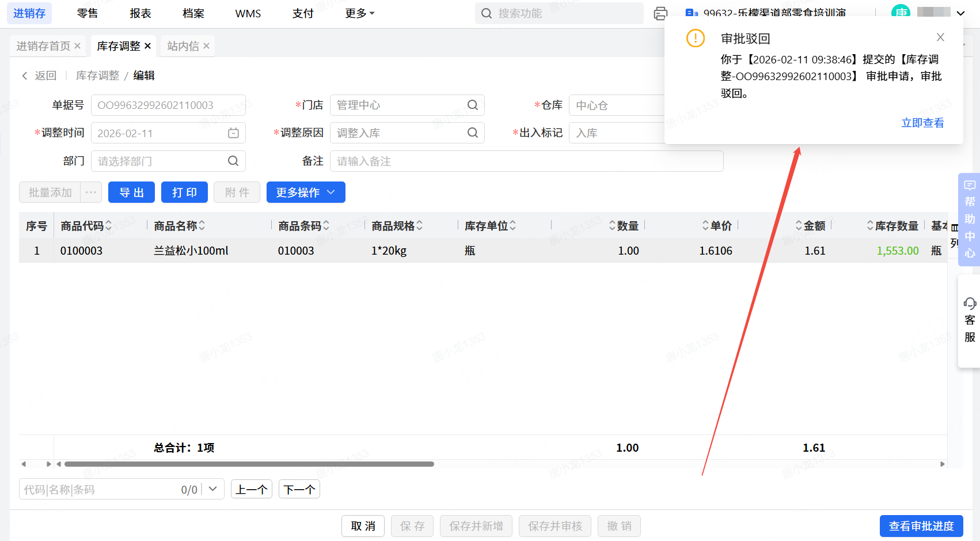Image resolution: width=980 pixels, height=541 pixels.
Task: Focus the 备注 remark input field
Action: pyautogui.click(x=527, y=161)
